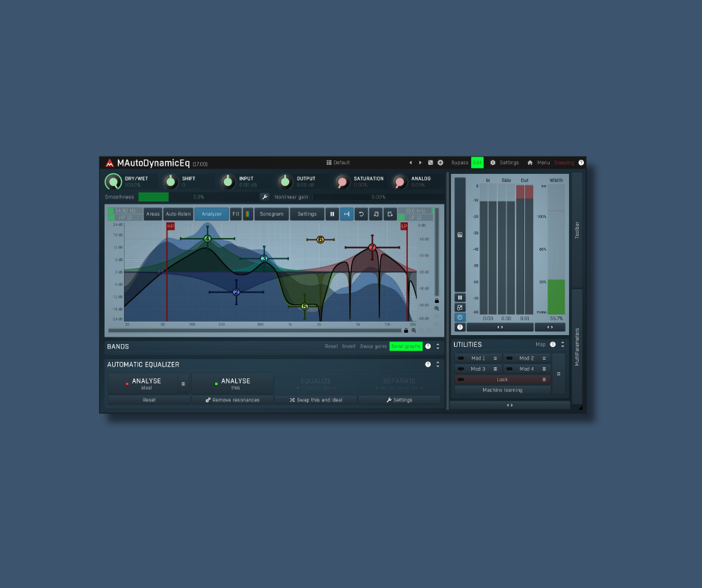Viewport: 702px width, 588px height.
Task: Open the Default presets grid
Action: pos(338,163)
